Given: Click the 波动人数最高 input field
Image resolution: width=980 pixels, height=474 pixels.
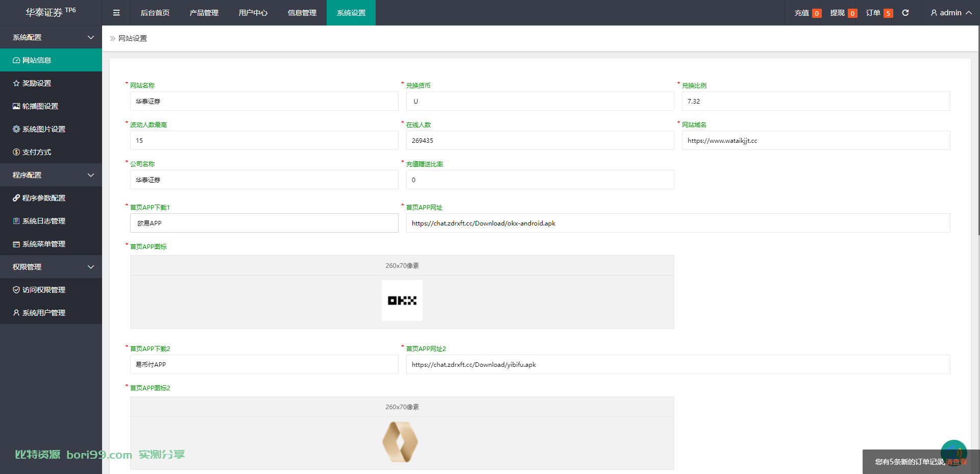Looking at the screenshot, I should pyautogui.click(x=264, y=140).
